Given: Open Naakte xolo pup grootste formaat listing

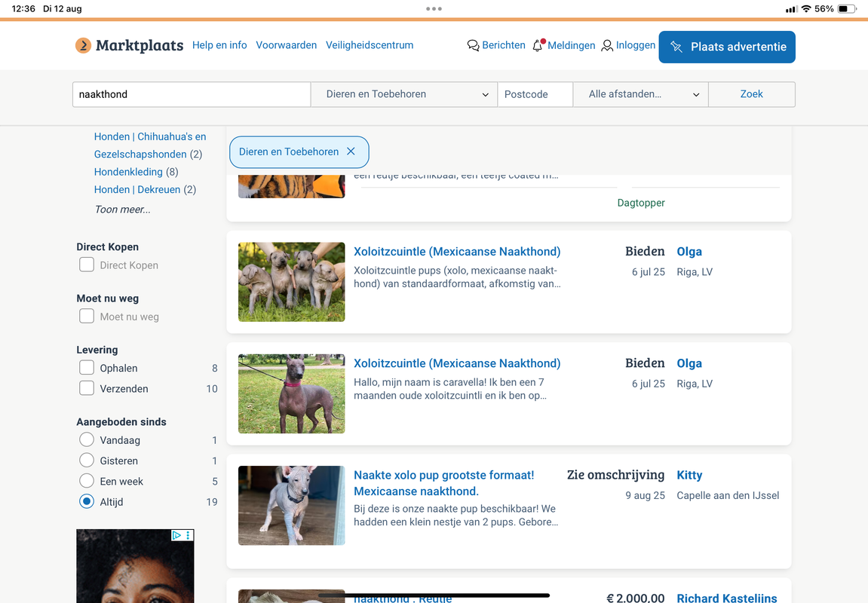Looking at the screenshot, I should pos(444,483).
